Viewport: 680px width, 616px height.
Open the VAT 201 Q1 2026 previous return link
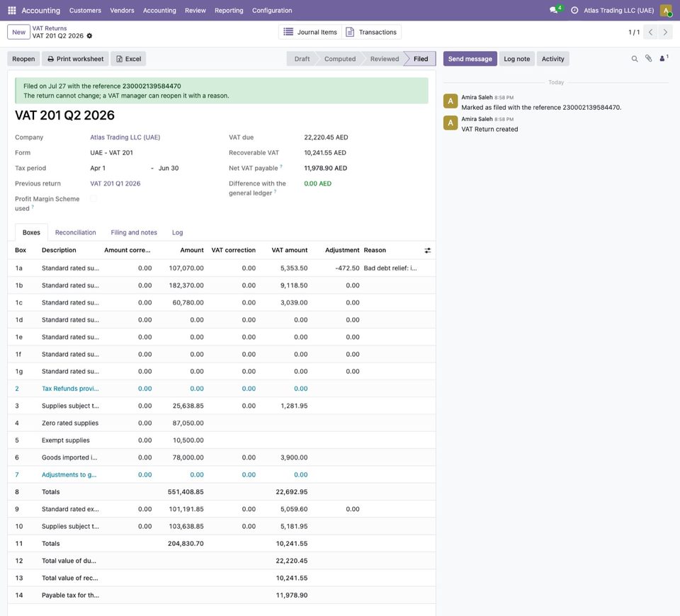coord(115,183)
